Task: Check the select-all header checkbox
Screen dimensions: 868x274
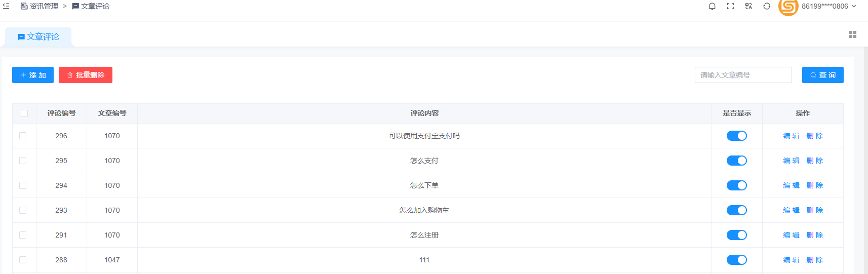Action: coord(24,113)
